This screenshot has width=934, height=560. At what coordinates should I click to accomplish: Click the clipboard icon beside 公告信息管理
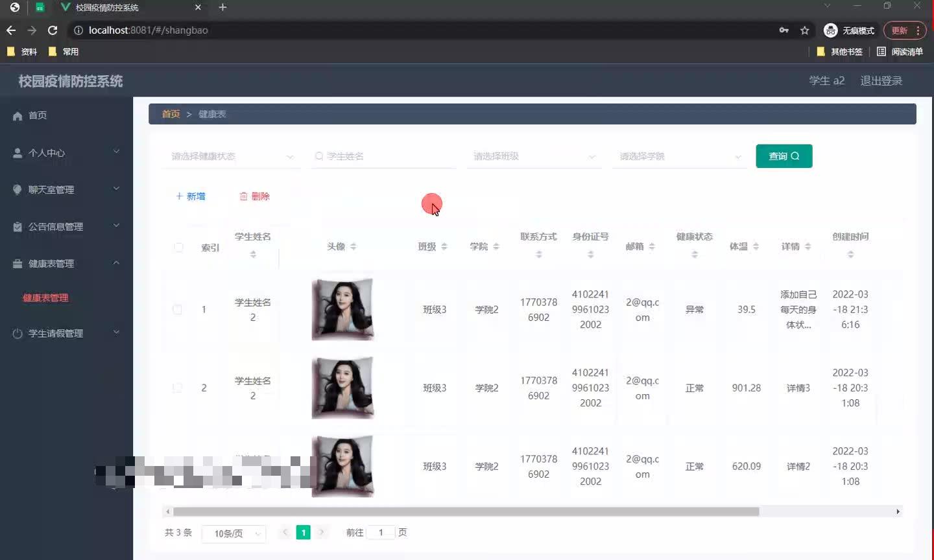coord(18,227)
